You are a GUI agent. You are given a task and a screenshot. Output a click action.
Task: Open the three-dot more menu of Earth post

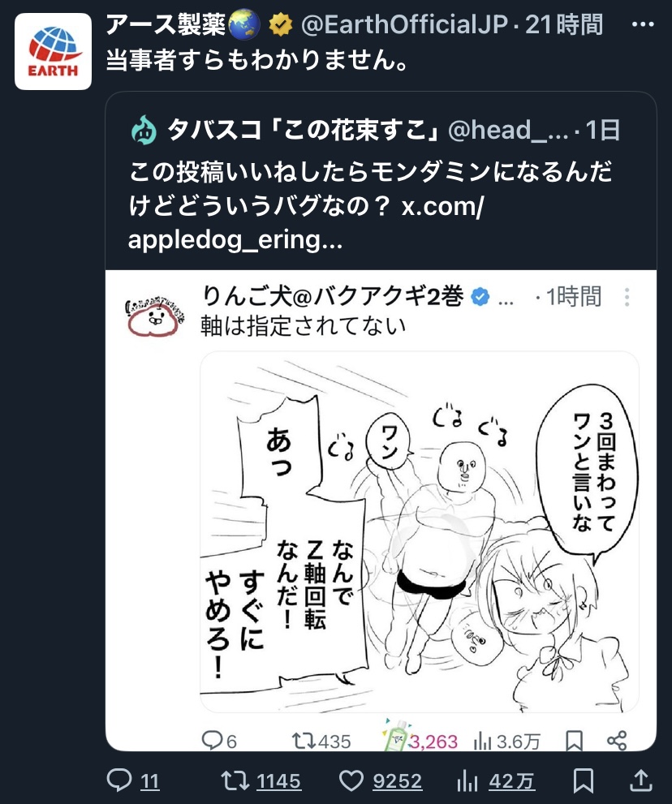(642, 24)
